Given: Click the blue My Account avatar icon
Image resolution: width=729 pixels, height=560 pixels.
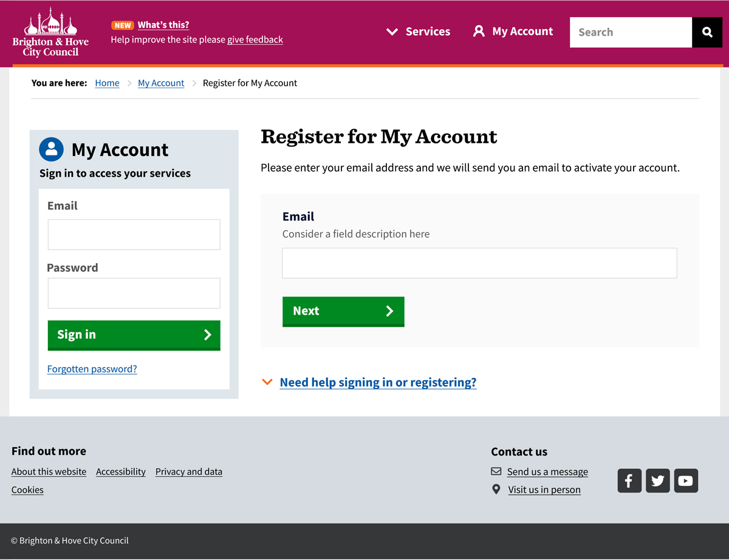Looking at the screenshot, I should point(51,149).
